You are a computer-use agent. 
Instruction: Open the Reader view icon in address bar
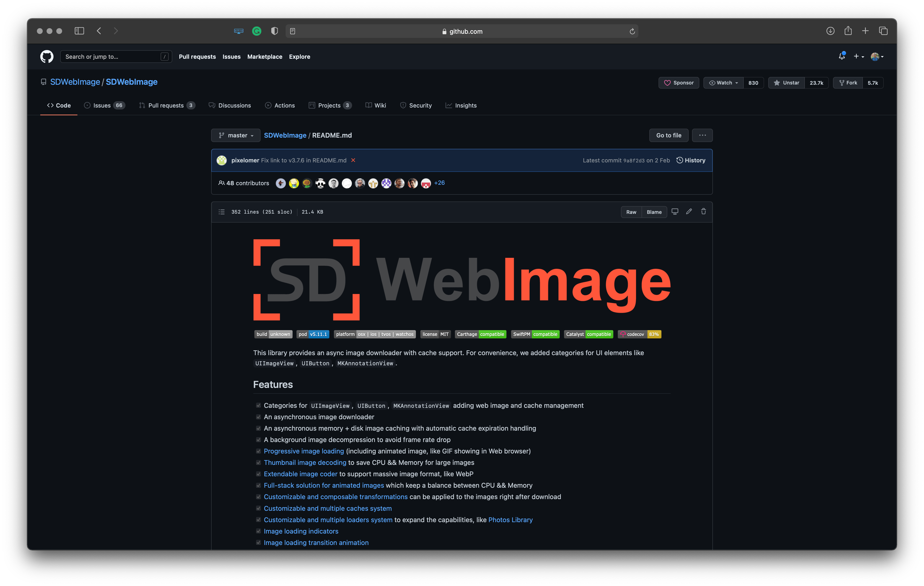pos(293,31)
